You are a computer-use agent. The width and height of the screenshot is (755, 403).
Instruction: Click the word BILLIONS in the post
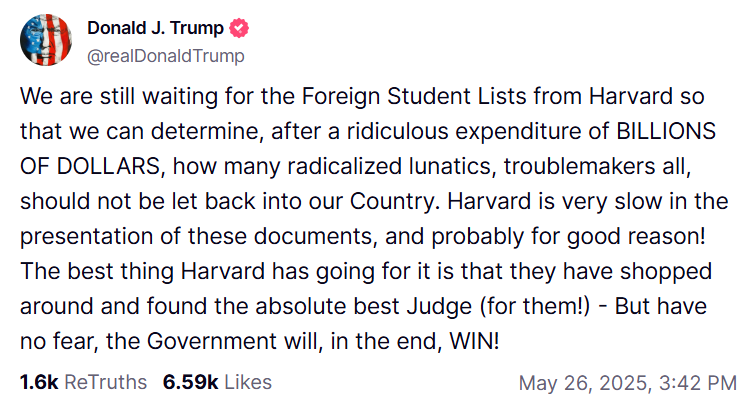666,131
